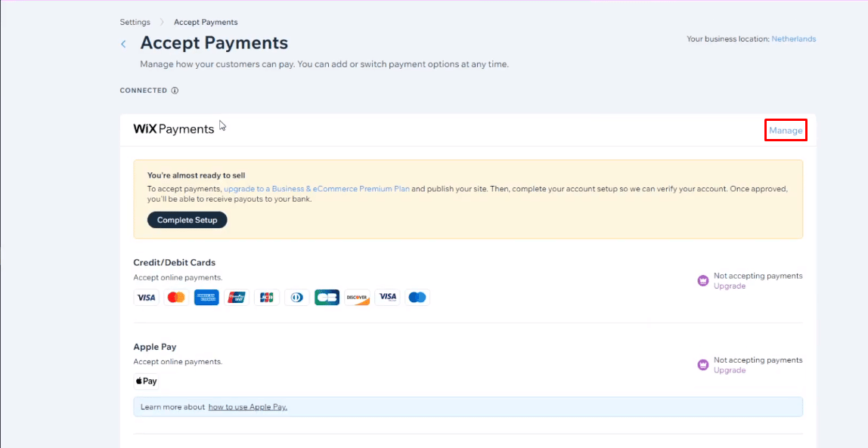Open the info icon next to CONNECTED
This screenshot has width=868, height=448.
(x=175, y=90)
